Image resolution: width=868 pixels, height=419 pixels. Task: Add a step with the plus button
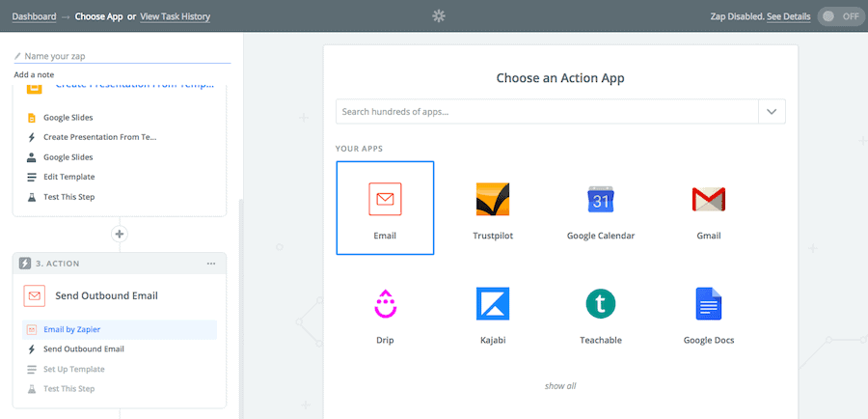point(120,234)
